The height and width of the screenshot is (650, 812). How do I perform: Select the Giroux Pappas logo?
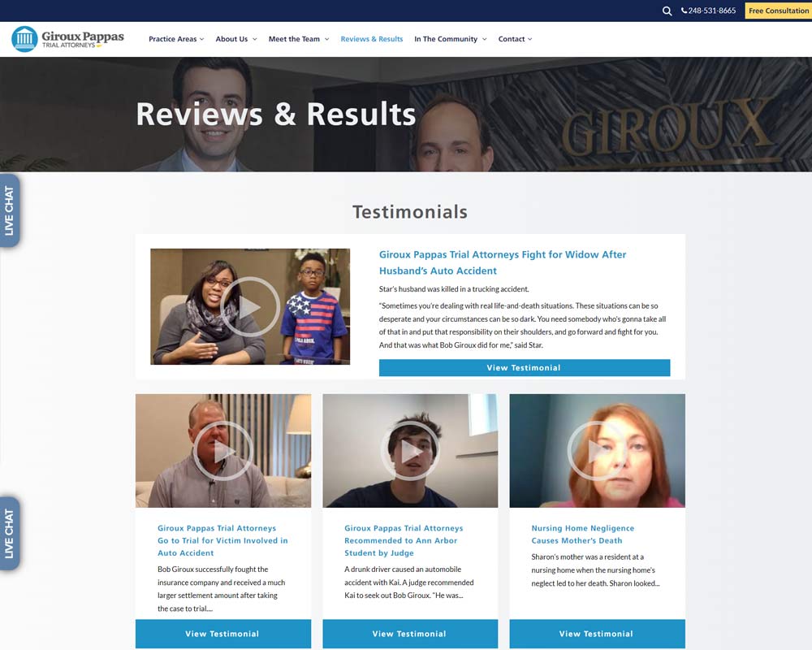tap(66, 38)
